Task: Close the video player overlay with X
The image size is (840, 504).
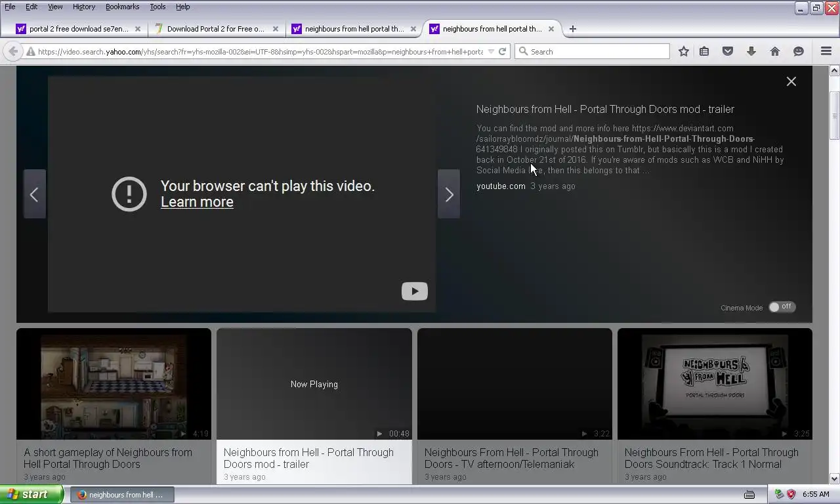Action: point(791,81)
